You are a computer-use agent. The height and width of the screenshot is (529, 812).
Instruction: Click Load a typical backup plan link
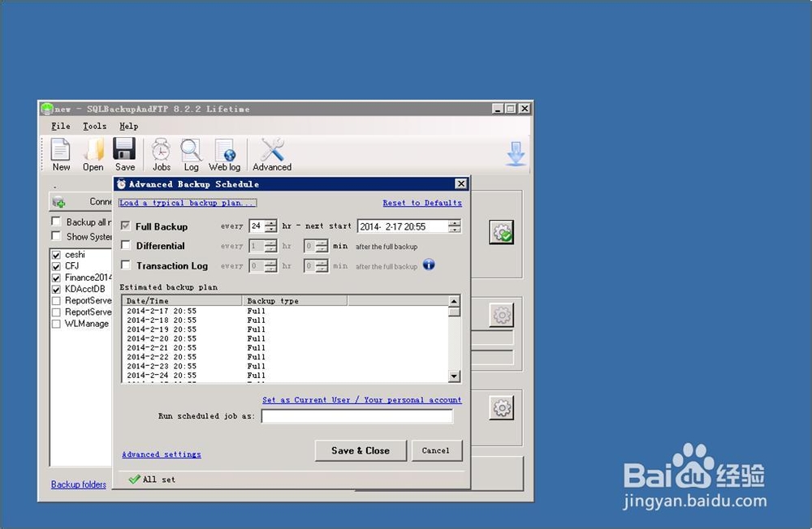click(188, 203)
